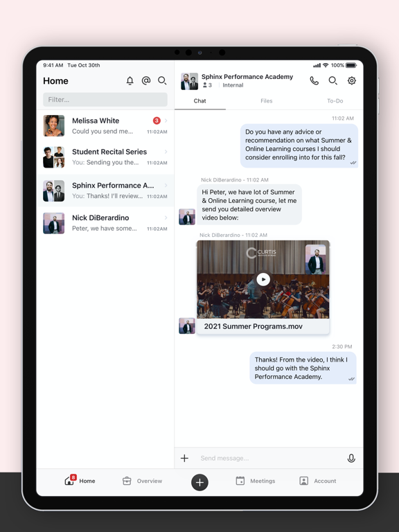Tap Nick DiBerardino avatar in chat list
399x532 pixels.
pyautogui.click(x=53, y=223)
